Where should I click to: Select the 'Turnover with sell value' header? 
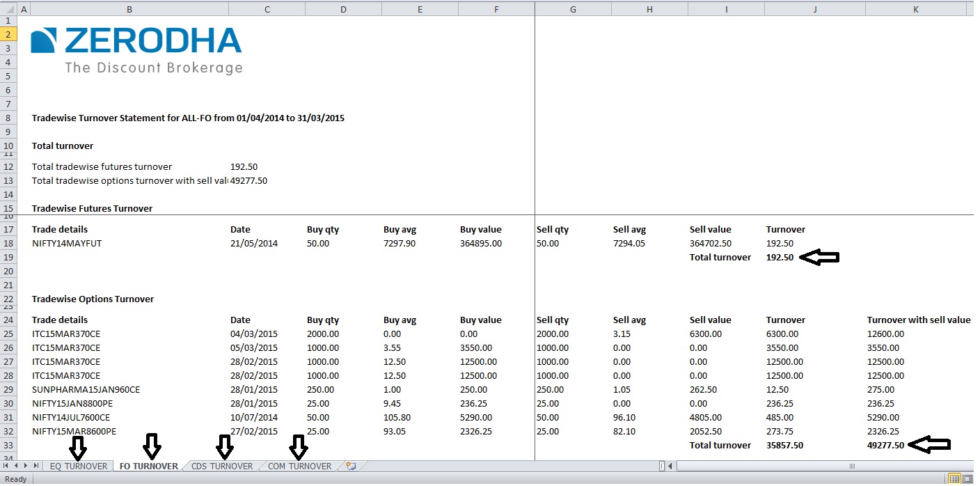[x=919, y=320]
